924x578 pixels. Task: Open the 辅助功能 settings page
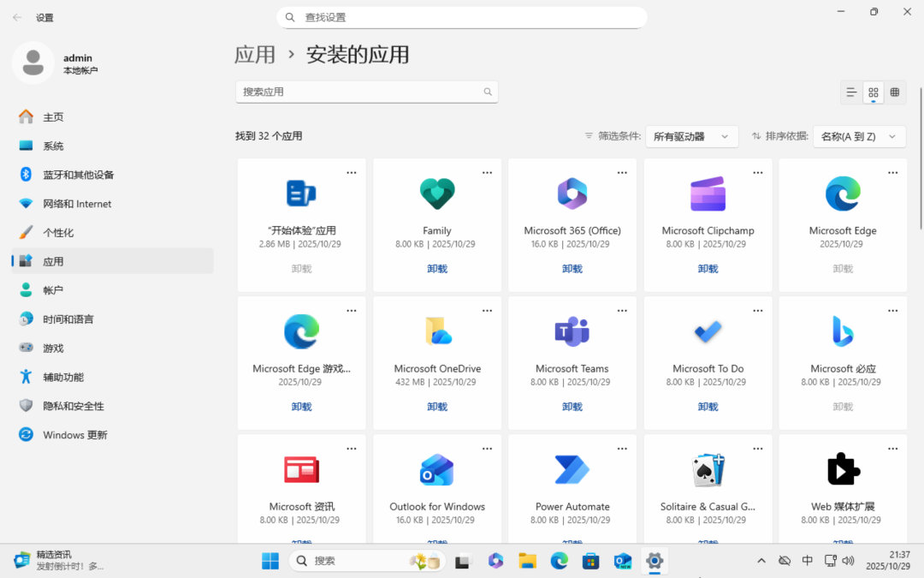(113, 377)
